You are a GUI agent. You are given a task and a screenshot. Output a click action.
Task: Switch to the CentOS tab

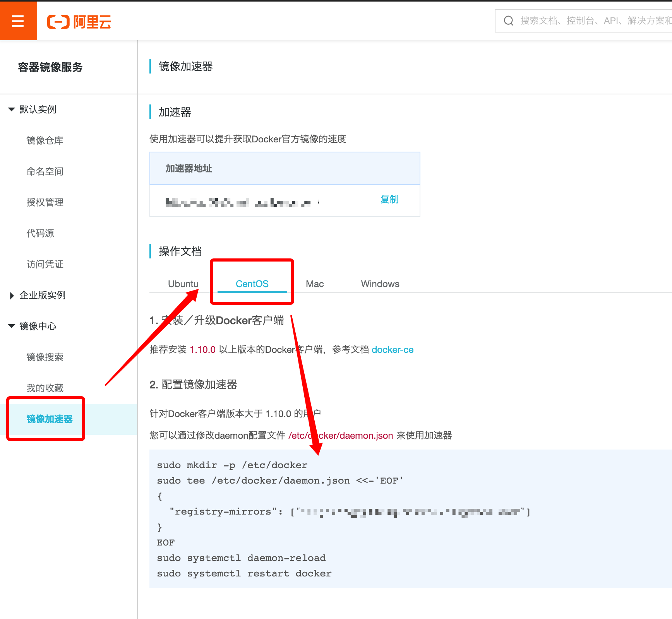[252, 284]
